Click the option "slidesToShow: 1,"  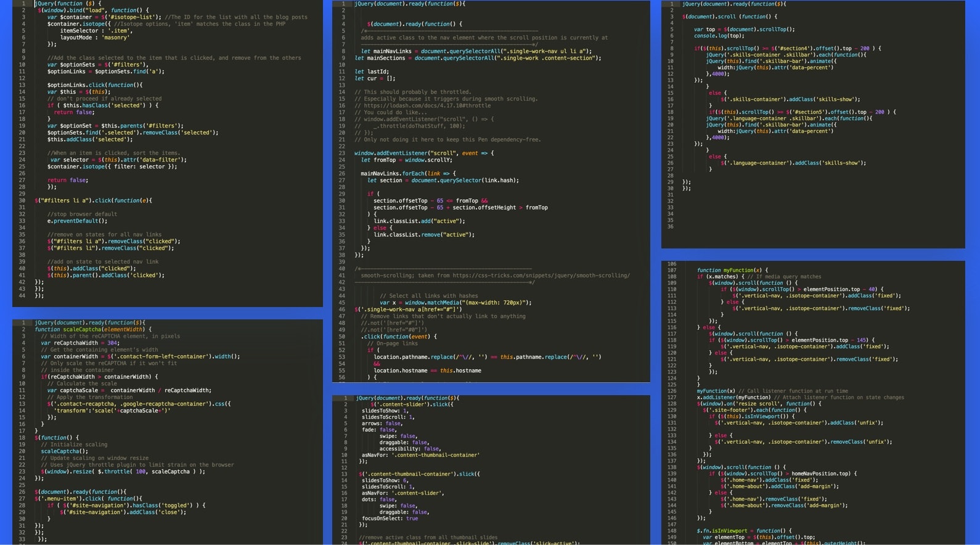pos(385,411)
